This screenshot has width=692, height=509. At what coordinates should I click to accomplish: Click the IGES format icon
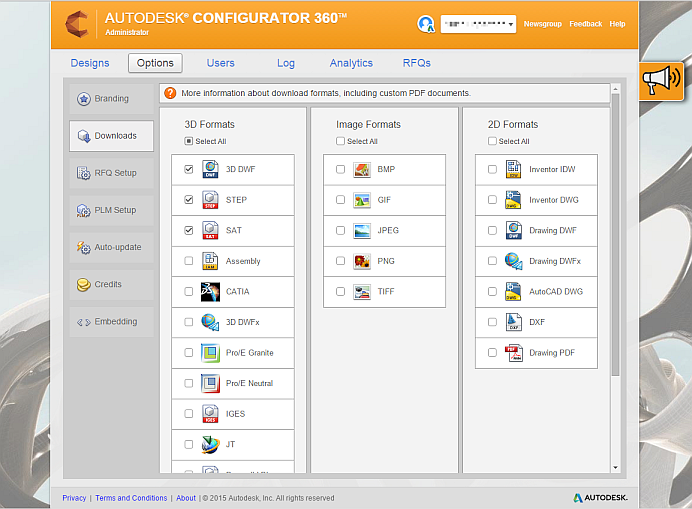point(211,414)
